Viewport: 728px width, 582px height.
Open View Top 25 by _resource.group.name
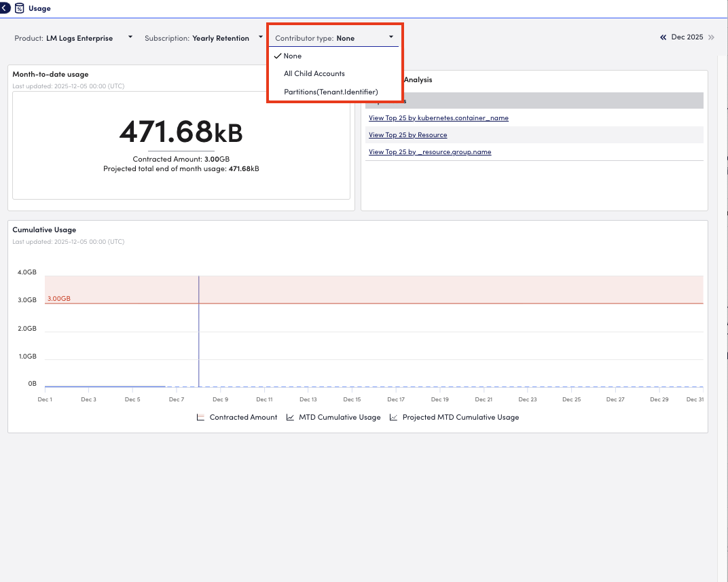429,152
